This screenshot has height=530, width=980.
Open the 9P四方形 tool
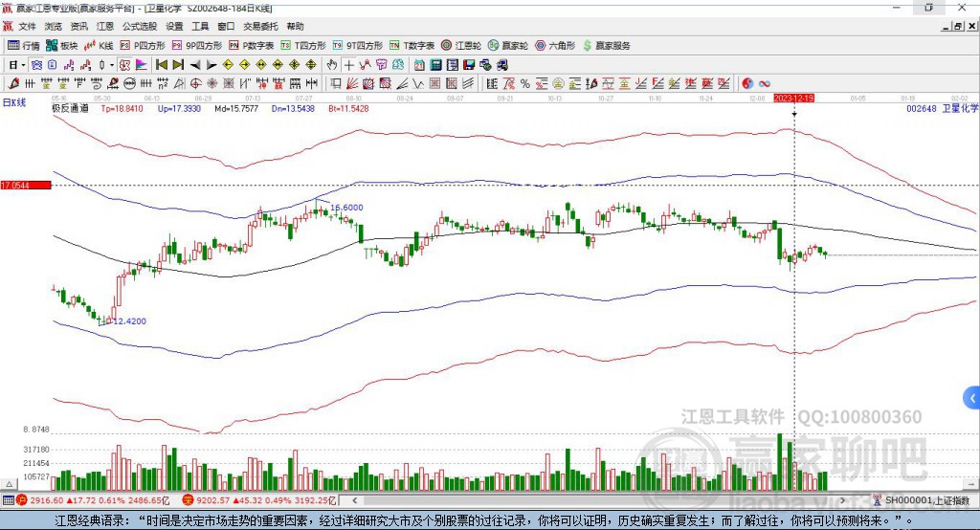pyautogui.click(x=197, y=46)
